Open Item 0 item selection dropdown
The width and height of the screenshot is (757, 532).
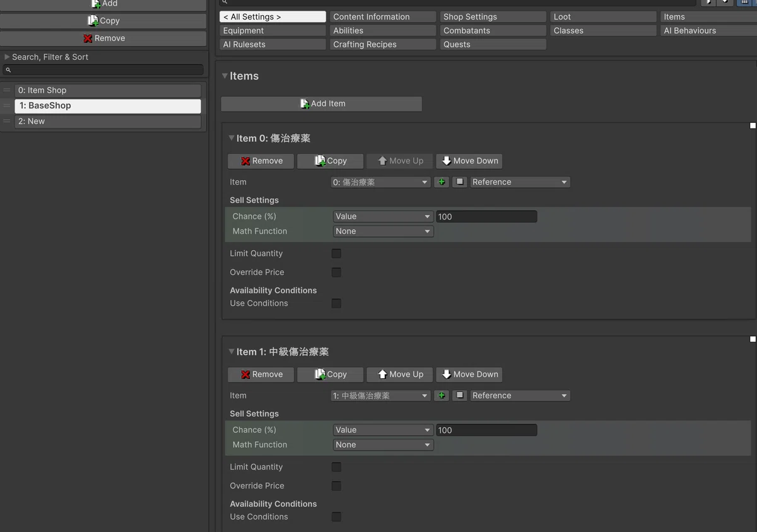(x=381, y=182)
